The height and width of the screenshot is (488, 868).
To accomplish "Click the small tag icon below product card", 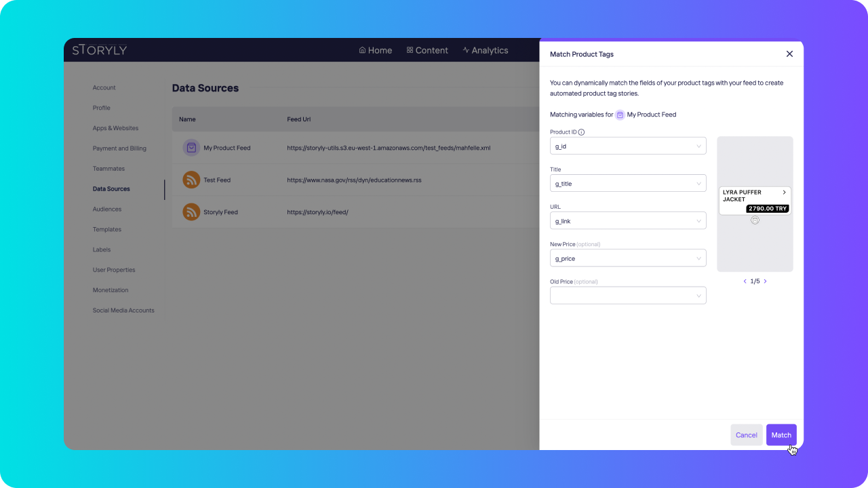I will point(755,220).
